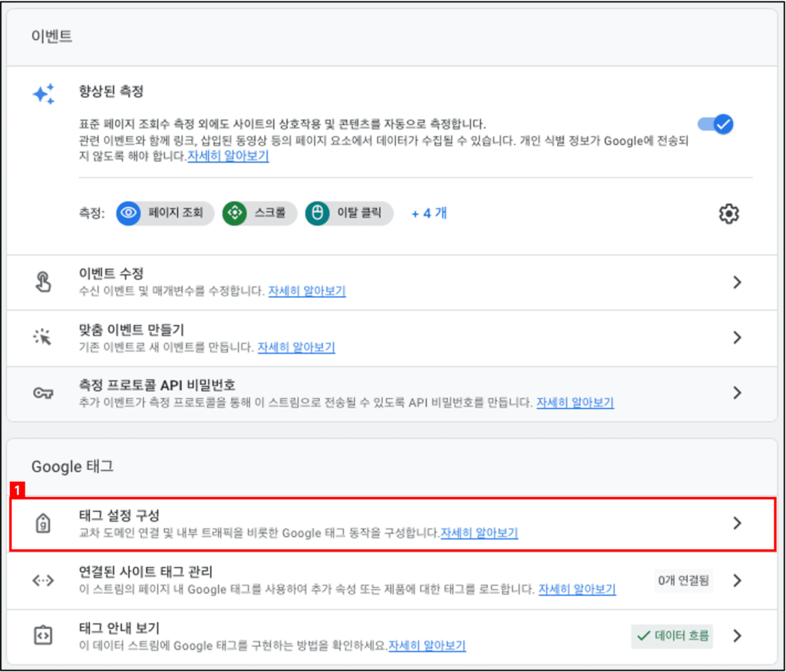Toggle the 향상된 측정 switch off
Viewport: 786px width, 672px height.
[716, 124]
